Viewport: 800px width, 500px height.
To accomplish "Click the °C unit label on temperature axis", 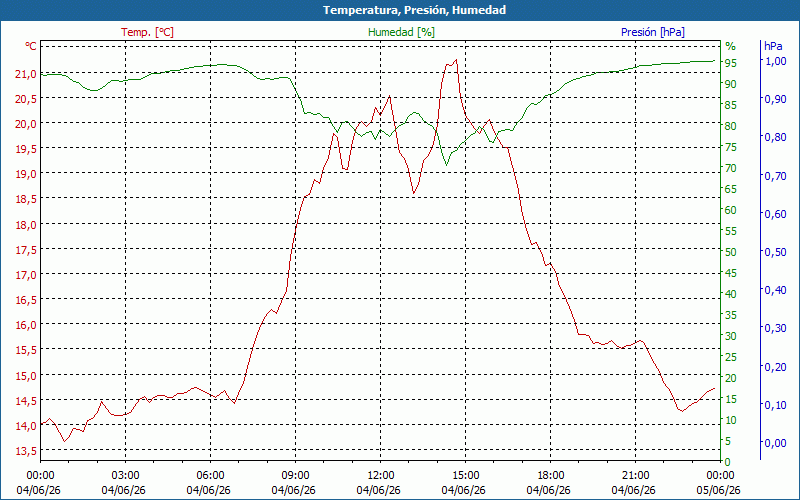I will (x=31, y=46).
